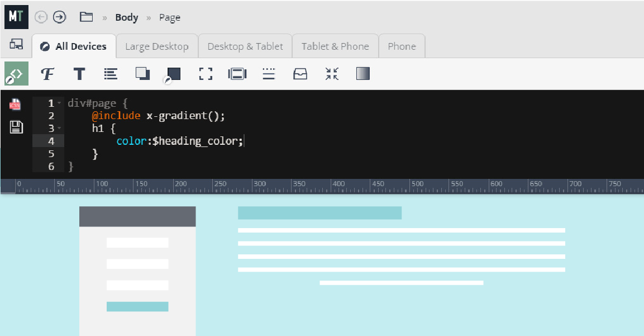The image size is (644, 336).
Task: Open the Shadow styling group
Action: 142,74
